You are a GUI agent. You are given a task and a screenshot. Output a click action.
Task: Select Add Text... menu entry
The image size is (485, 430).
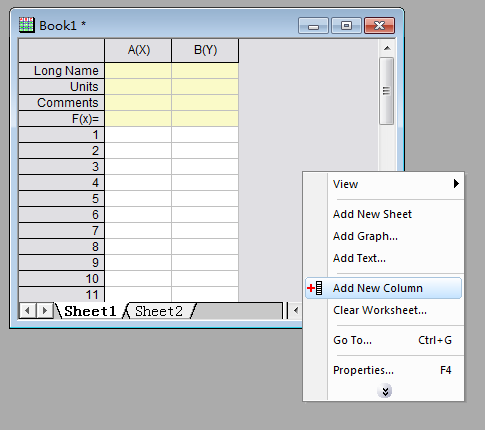(x=359, y=258)
